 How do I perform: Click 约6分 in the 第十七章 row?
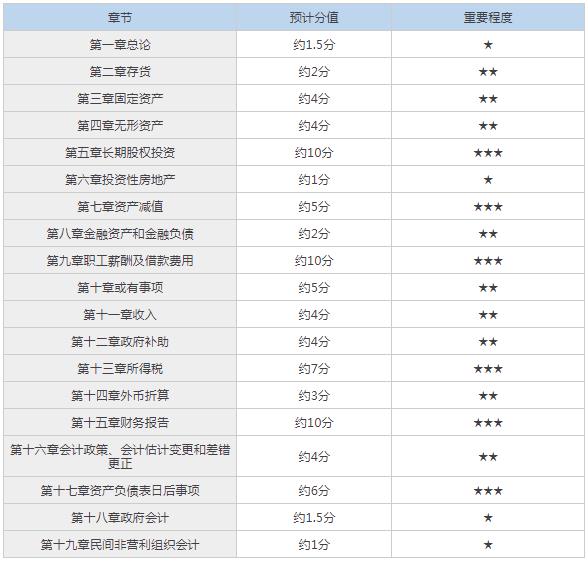pos(314,490)
